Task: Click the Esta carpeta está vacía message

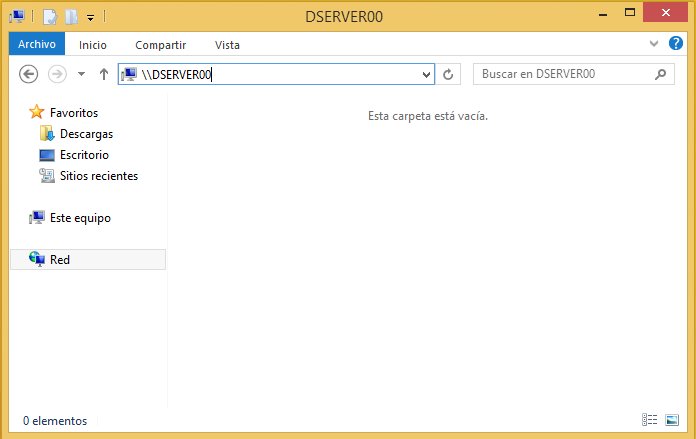Action: 428,116
